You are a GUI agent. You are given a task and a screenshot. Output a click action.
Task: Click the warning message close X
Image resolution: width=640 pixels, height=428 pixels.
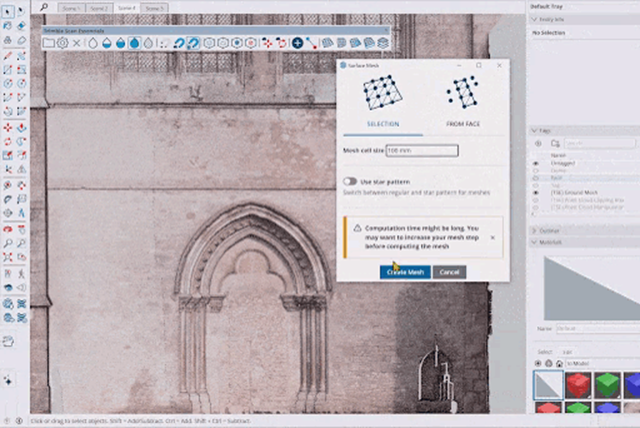pos(492,238)
